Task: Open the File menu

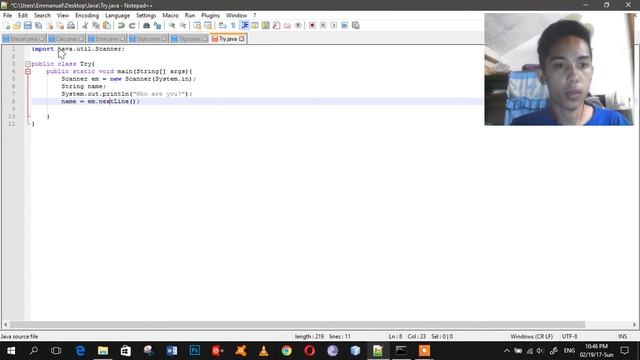Action: (7, 16)
